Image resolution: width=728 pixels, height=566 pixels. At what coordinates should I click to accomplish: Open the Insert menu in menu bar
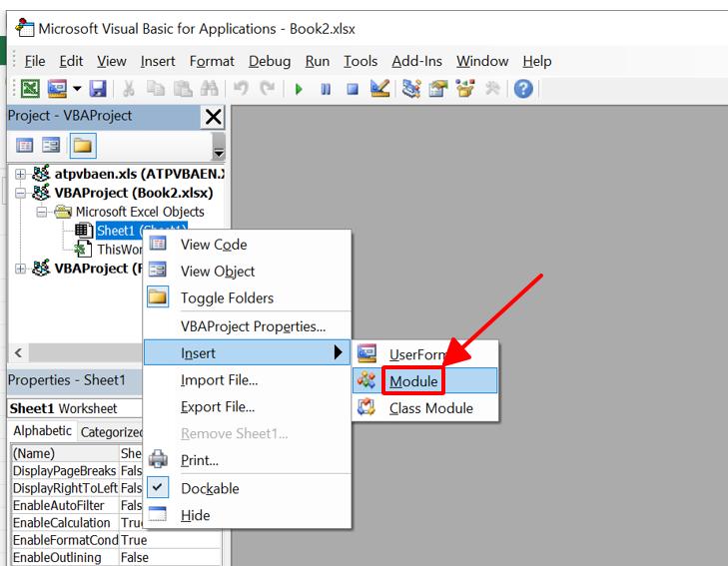[158, 61]
